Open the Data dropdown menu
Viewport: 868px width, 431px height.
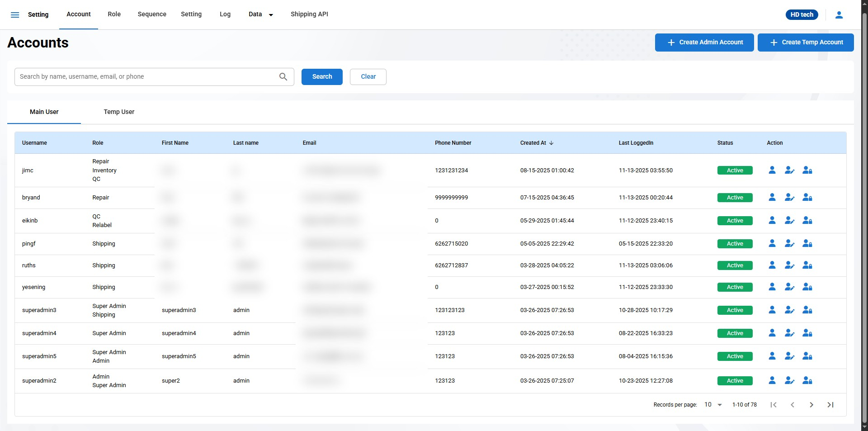(260, 14)
